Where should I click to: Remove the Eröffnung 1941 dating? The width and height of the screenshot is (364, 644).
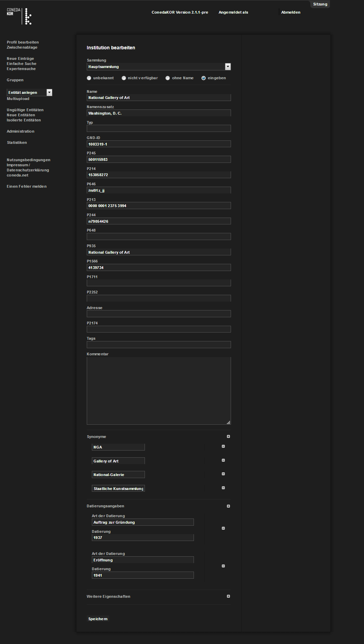tap(223, 566)
